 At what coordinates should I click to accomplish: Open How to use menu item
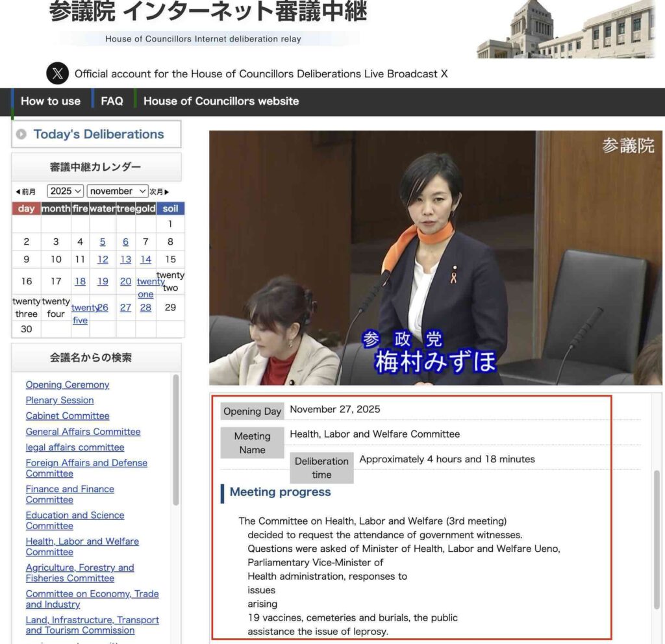[51, 101]
